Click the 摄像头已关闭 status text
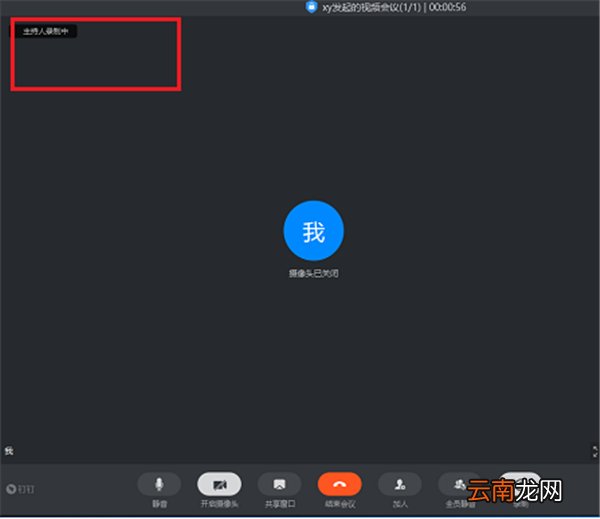 tap(313, 273)
